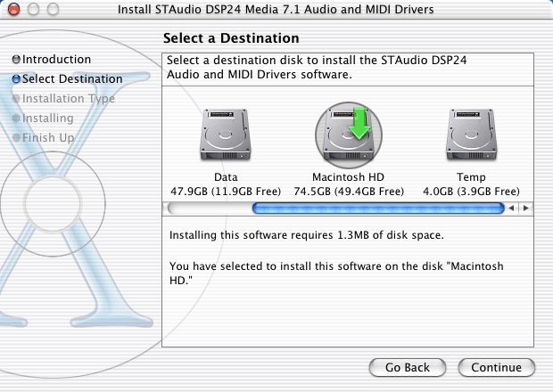553x392 pixels.
Task: Click the window title text
Action: [x=276, y=9]
